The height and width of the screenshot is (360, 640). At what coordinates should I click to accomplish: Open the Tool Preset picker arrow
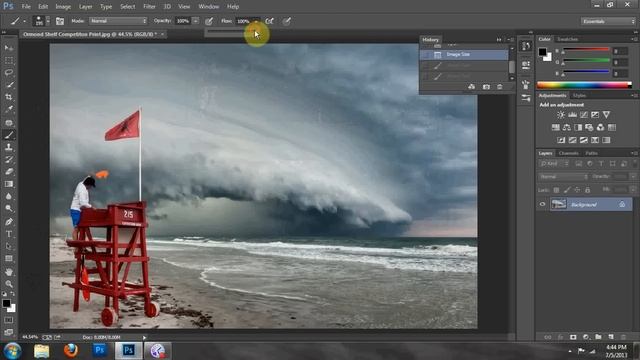[x=24, y=21]
